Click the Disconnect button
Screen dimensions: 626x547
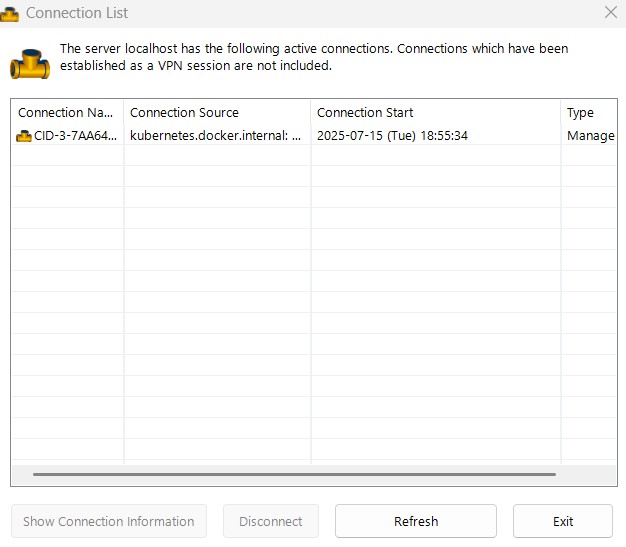pos(271,521)
